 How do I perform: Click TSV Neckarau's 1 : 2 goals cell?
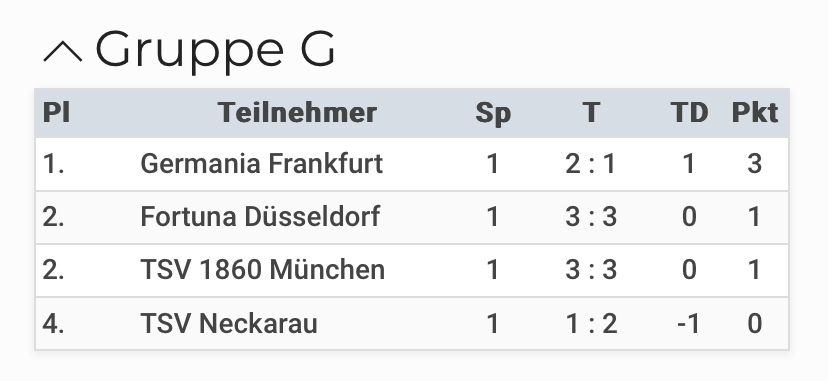(591, 323)
